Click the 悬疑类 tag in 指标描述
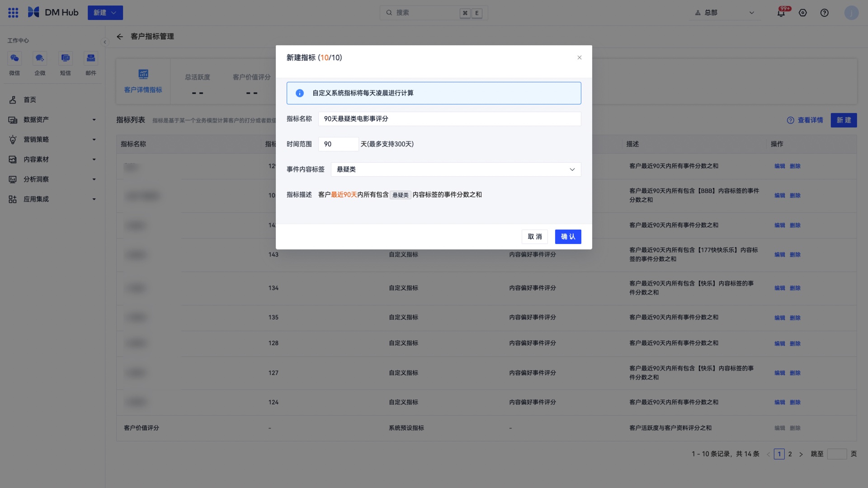The image size is (868, 488). click(401, 195)
